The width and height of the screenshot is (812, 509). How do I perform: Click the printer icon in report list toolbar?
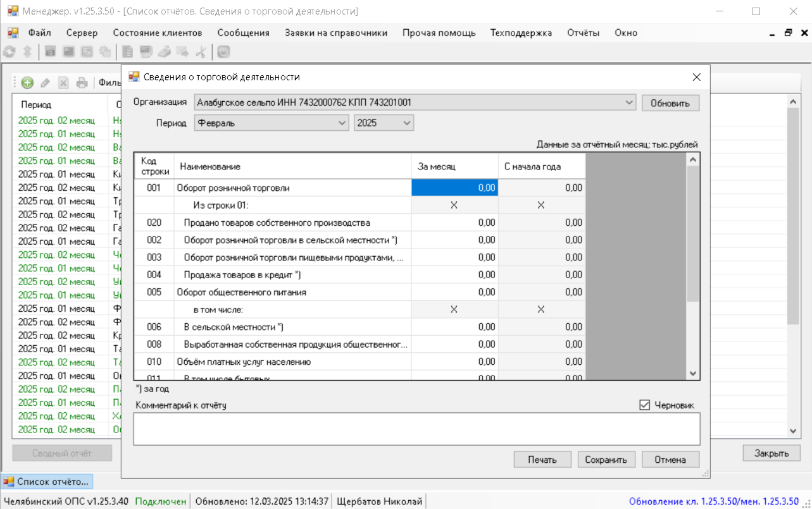coord(82,82)
